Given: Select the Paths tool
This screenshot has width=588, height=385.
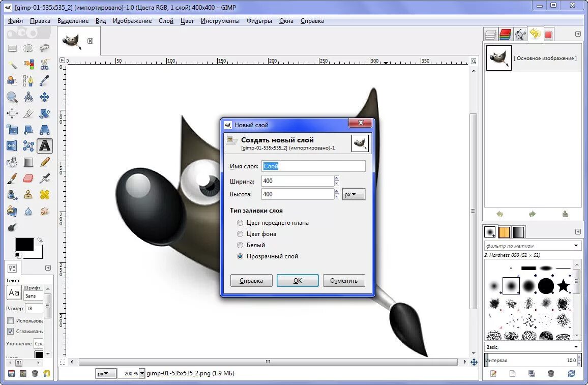Looking at the screenshot, I should pyautogui.click(x=28, y=80).
